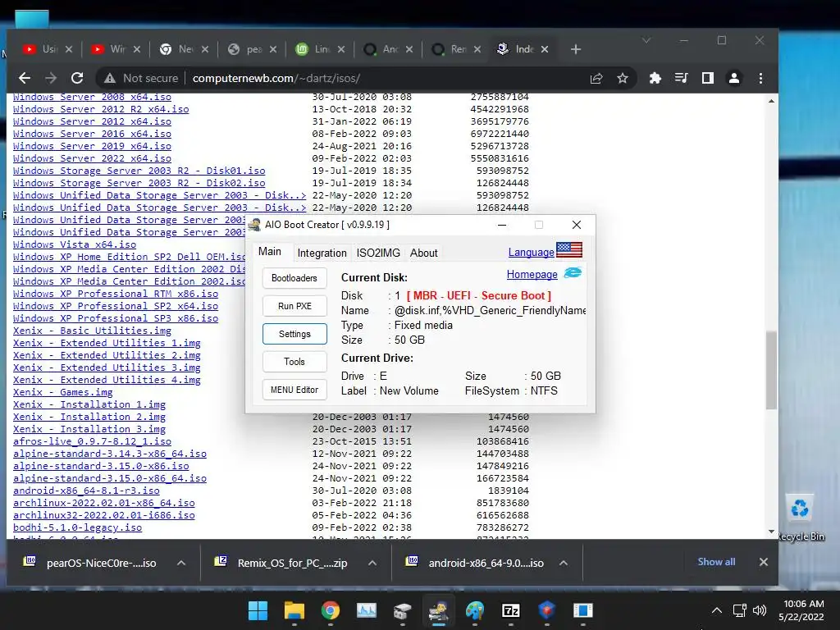Bookmark the page with the star icon
Screen dimensions: 840x630
point(623,78)
